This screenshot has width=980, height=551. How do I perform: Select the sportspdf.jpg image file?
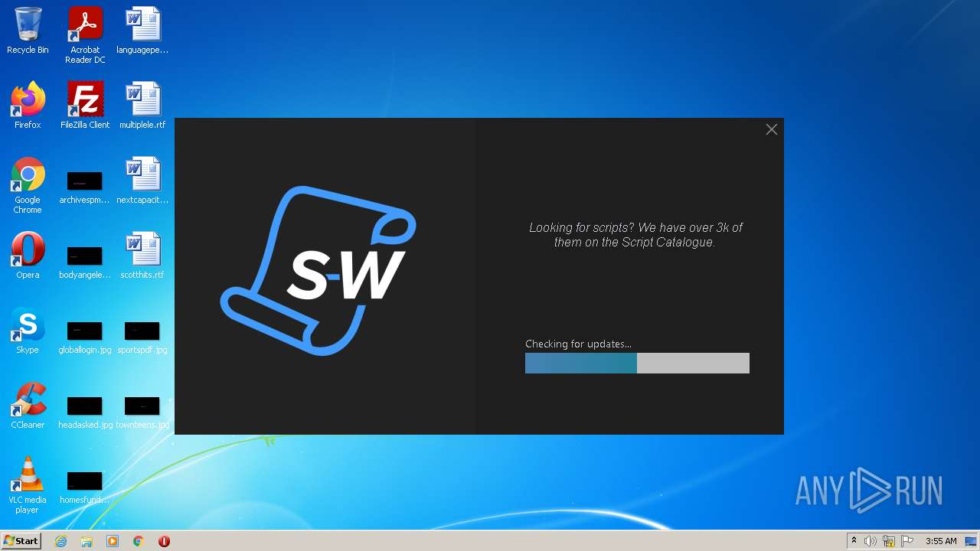coord(142,337)
